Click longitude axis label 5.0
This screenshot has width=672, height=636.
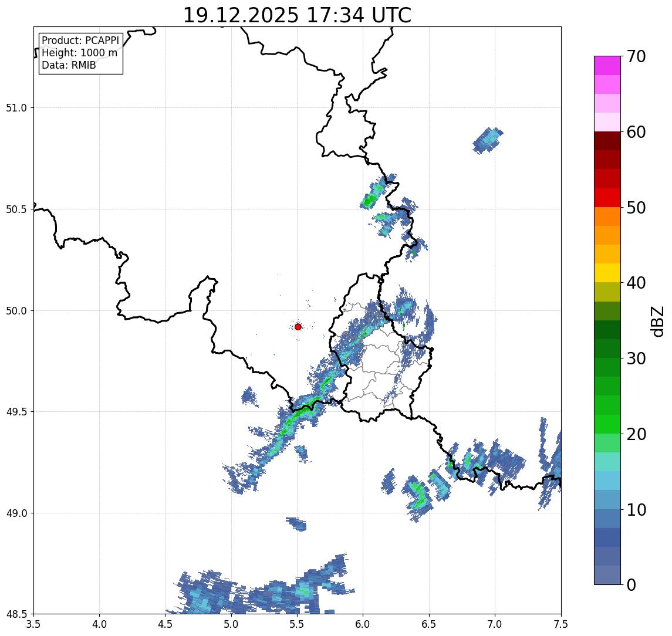231,624
